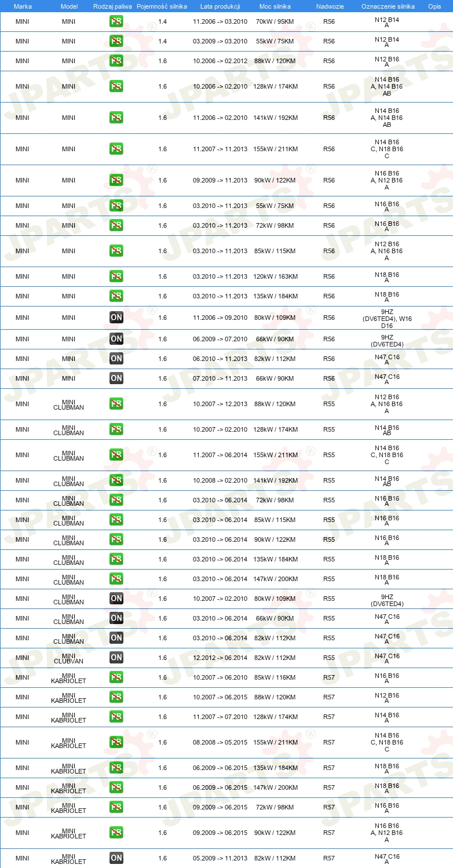
Task: Click the 11.2007 -> 07.2010 date cell
Action: tap(220, 717)
